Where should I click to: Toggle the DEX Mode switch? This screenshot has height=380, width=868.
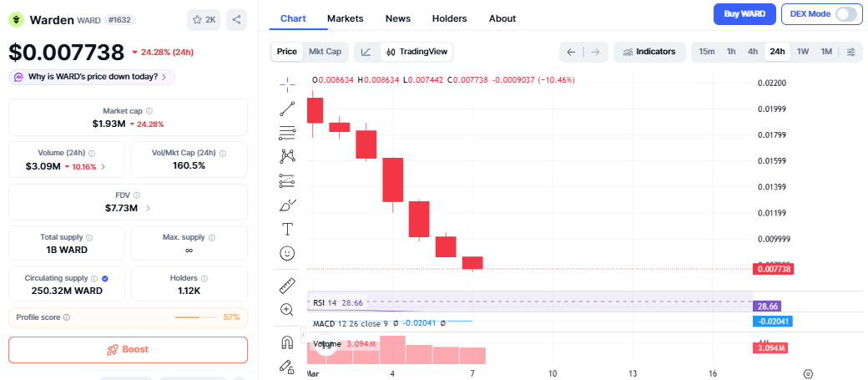845,14
